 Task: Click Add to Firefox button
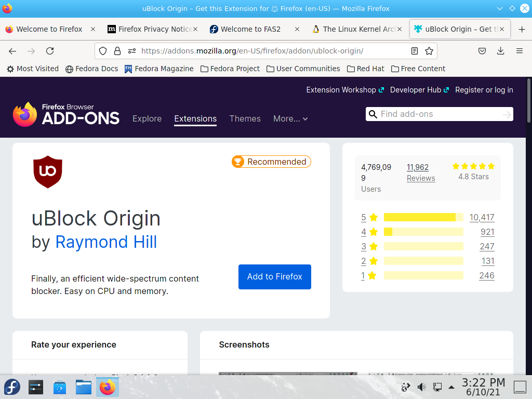pos(275,277)
